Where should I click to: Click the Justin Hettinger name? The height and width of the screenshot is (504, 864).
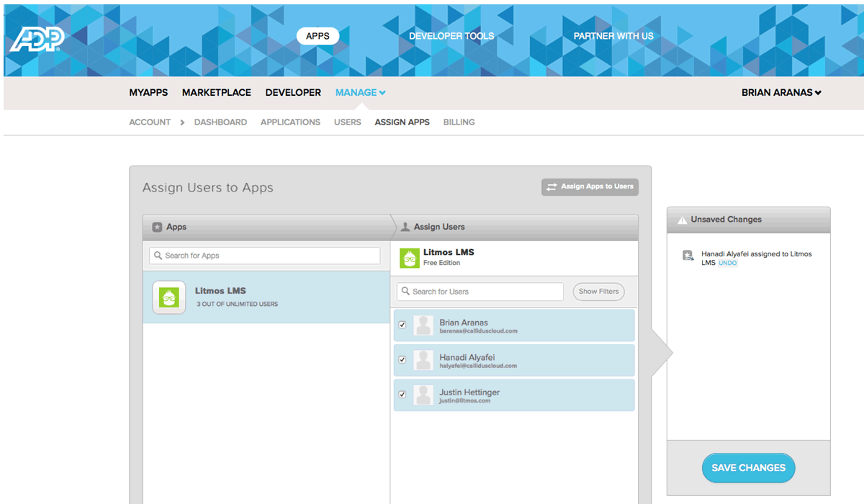pos(469,392)
